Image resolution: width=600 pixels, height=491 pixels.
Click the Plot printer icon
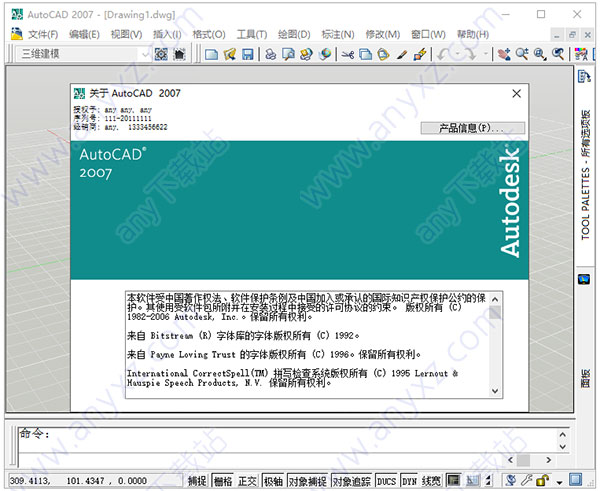271,54
